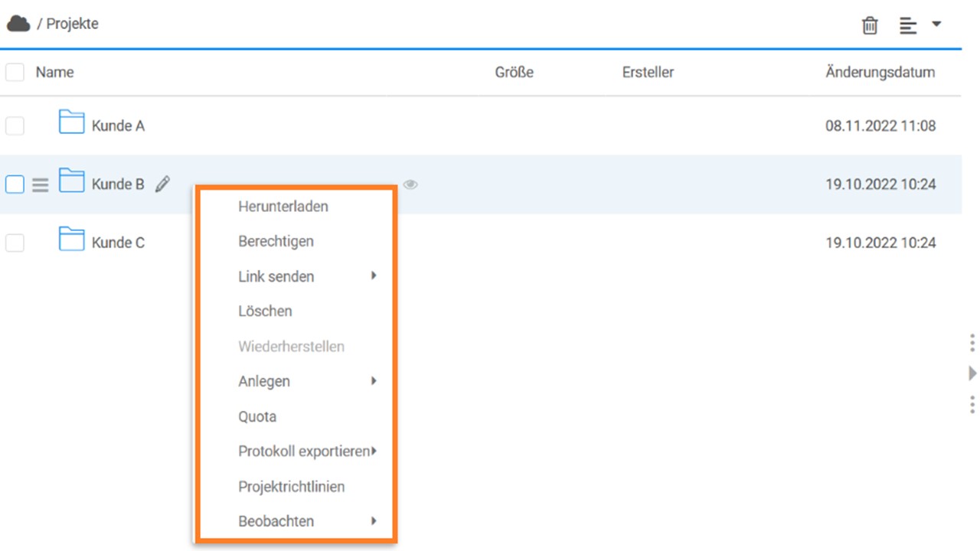Viewport: 980px width, 551px height.
Task: Toggle the eye watch icon on Kunde B row
Action: (x=410, y=184)
